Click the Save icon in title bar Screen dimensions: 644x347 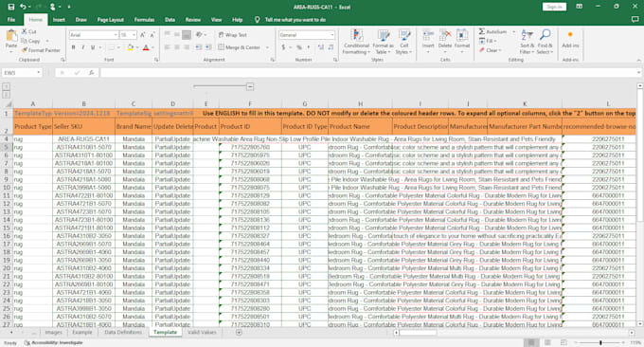point(11,7)
